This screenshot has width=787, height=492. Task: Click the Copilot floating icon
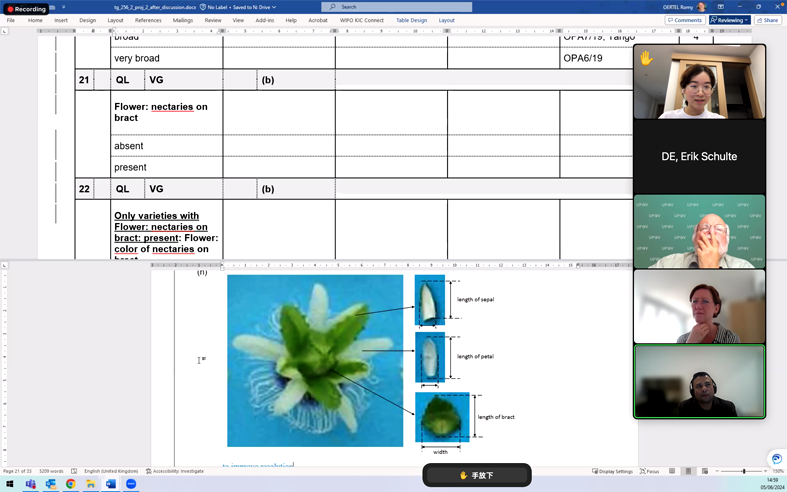coord(776,459)
